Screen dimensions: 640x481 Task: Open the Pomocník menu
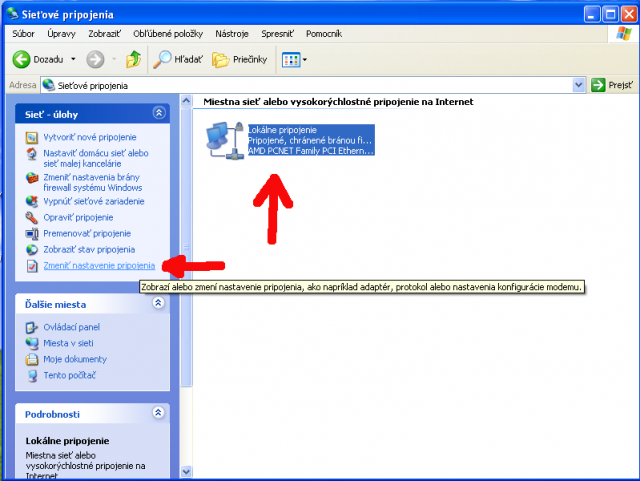click(324, 34)
